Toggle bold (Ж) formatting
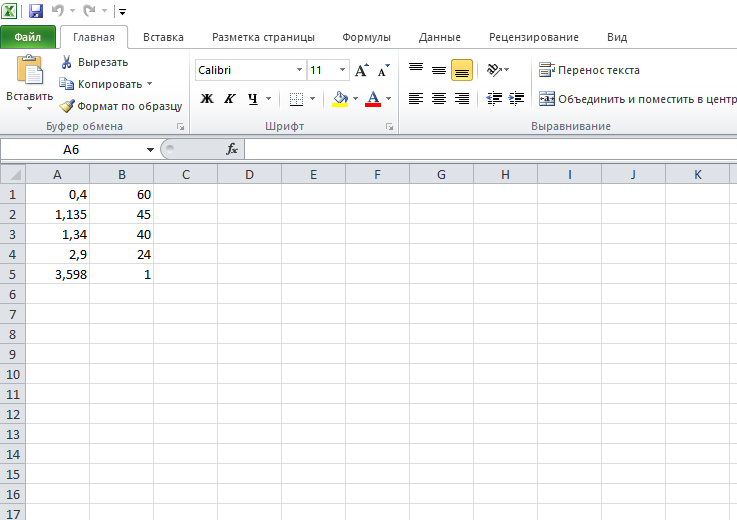The width and height of the screenshot is (737, 520). click(207, 99)
